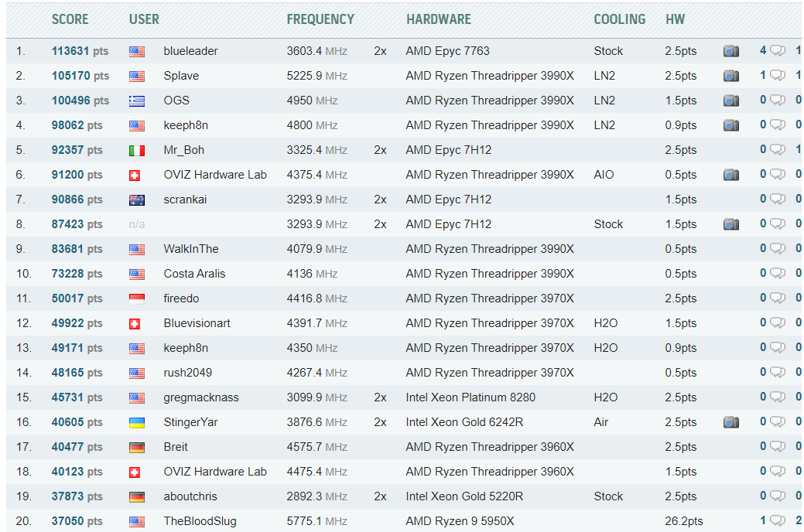Click comment bubble in blueleader's row

click(777, 51)
